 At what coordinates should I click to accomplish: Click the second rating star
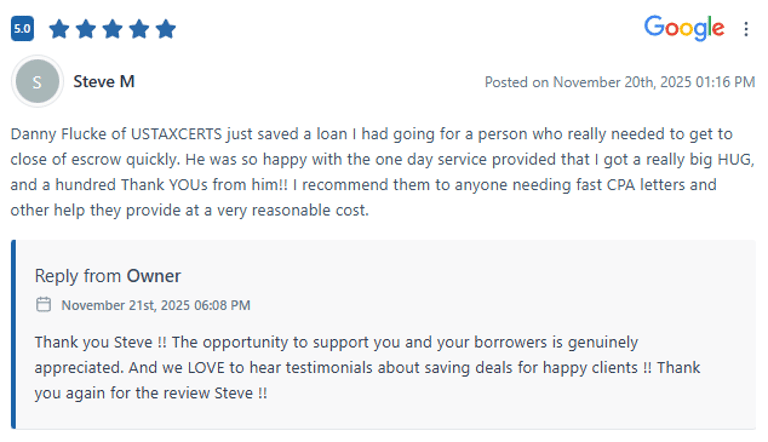(86, 29)
